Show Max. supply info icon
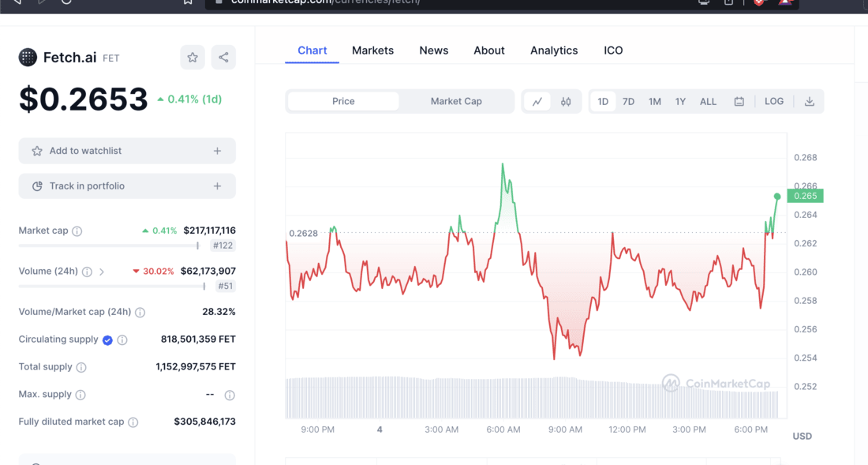The image size is (868, 465). coord(80,395)
